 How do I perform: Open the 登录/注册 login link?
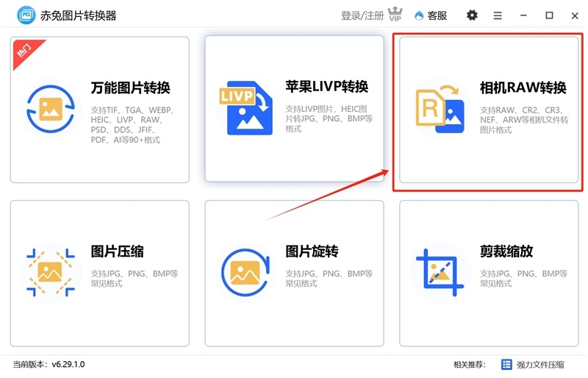[x=362, y=15]
